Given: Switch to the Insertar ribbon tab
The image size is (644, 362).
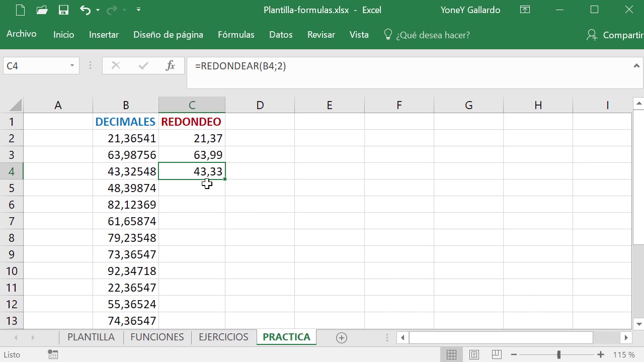Looking at the screenshot, I should tap(104, 35).
